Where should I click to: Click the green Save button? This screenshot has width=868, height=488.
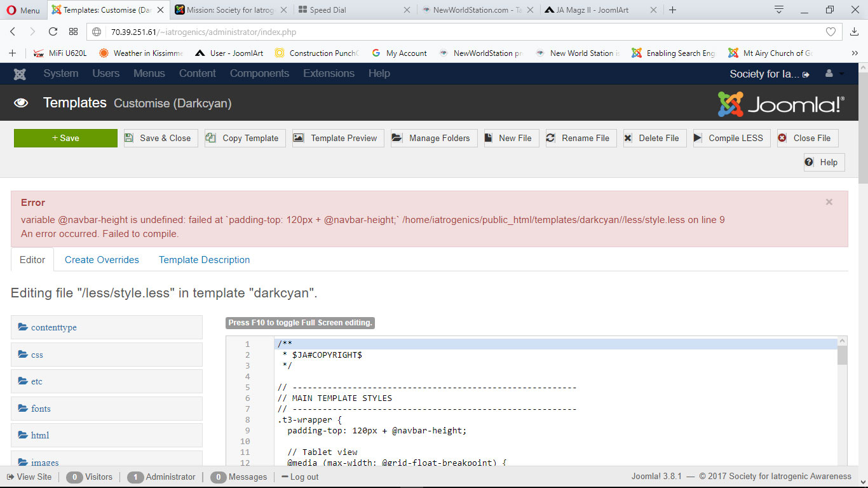pos(65,138)
